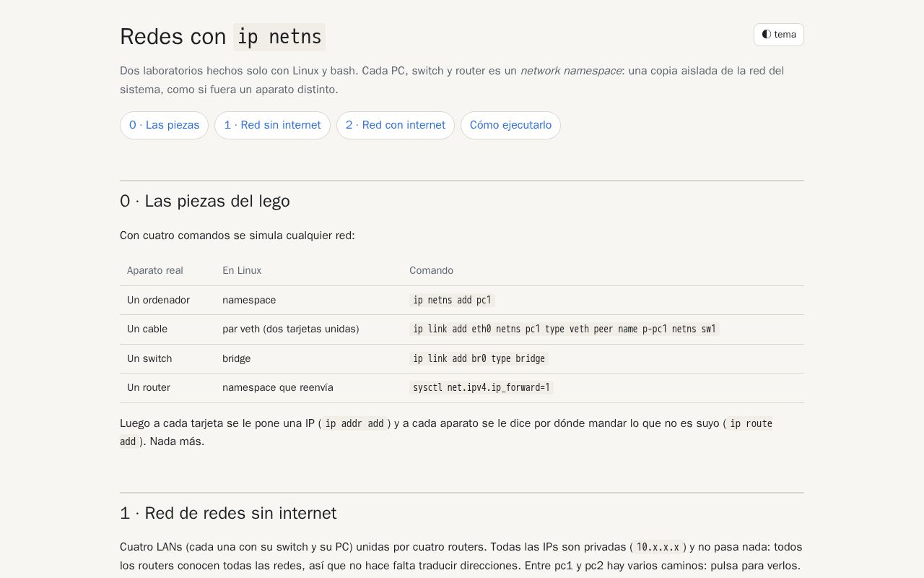Click the "Un switch" table cell
Image resolution: width=924 pixels, height=578 pixels.
point(149,358)
